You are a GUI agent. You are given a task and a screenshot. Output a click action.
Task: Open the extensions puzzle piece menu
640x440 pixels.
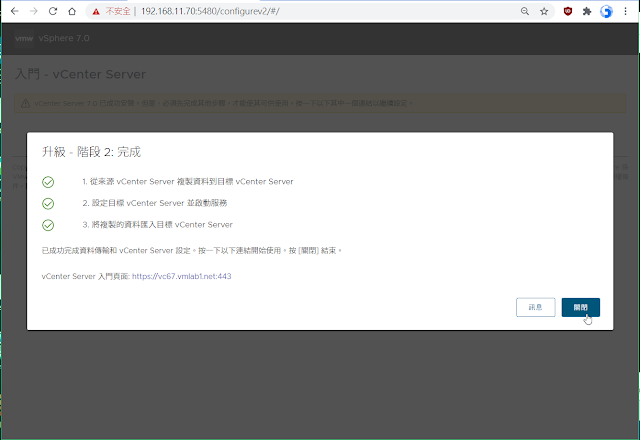[587, 11]
